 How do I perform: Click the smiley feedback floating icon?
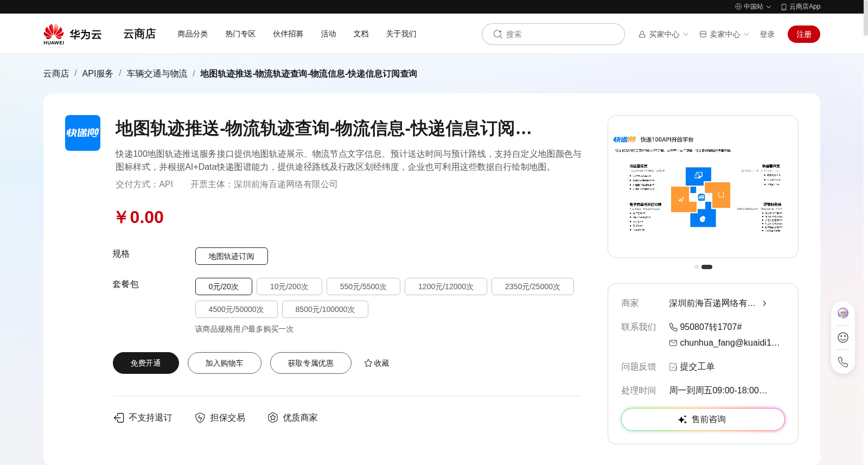(x=843, y=337)
